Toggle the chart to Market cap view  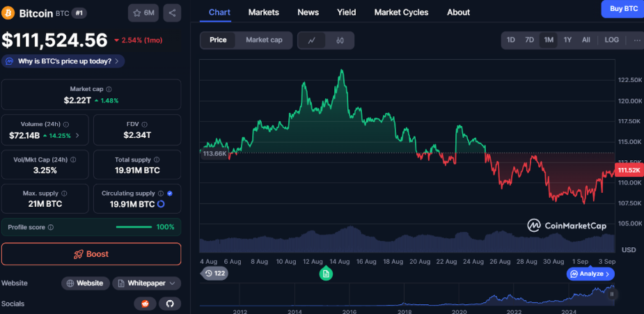[x=264, y=40]
